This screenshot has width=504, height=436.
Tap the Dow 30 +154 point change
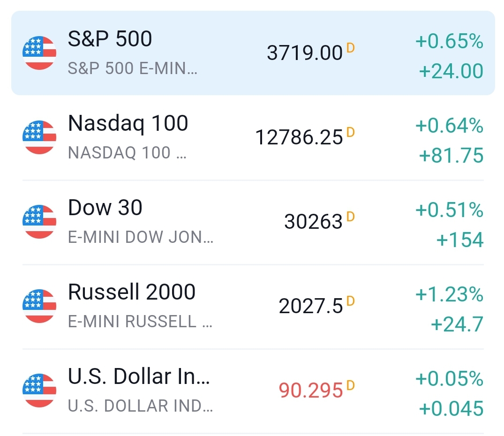pyautogui.click(x=459, y=240)
